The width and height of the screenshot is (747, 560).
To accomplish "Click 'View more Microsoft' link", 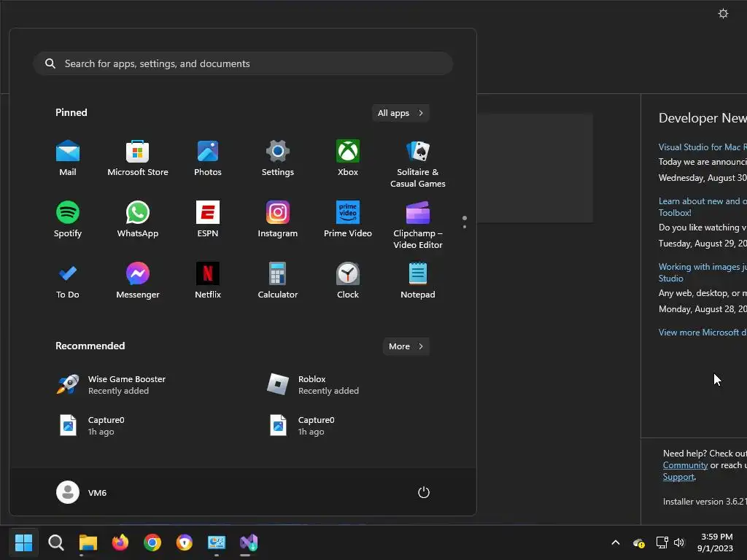I will [703, 332].
